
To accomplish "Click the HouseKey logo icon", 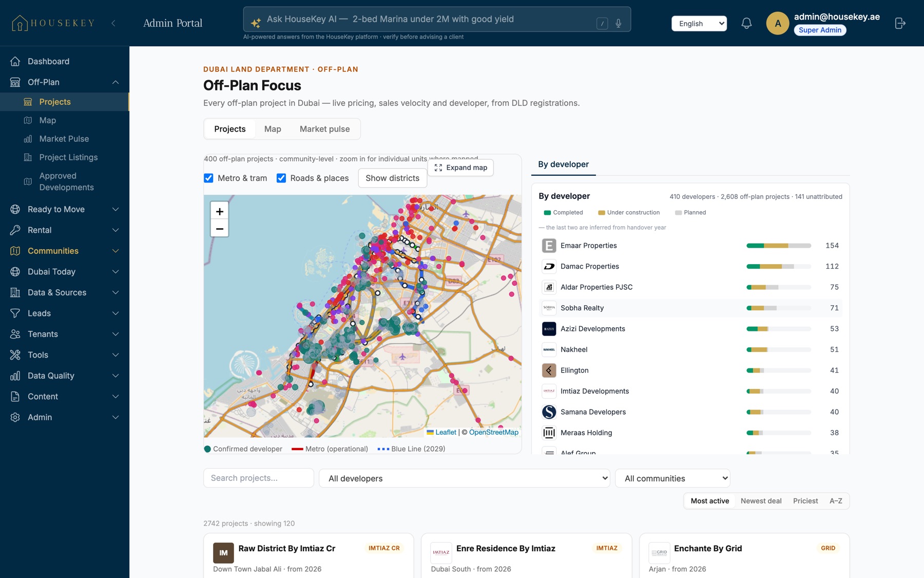I will [20, 23].
